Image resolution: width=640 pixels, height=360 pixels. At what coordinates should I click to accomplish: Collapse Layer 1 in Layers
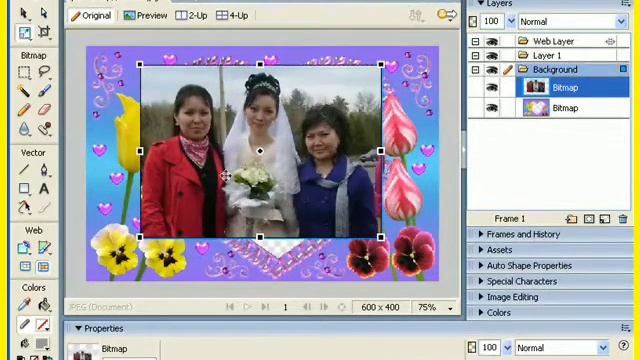(475, 56)
